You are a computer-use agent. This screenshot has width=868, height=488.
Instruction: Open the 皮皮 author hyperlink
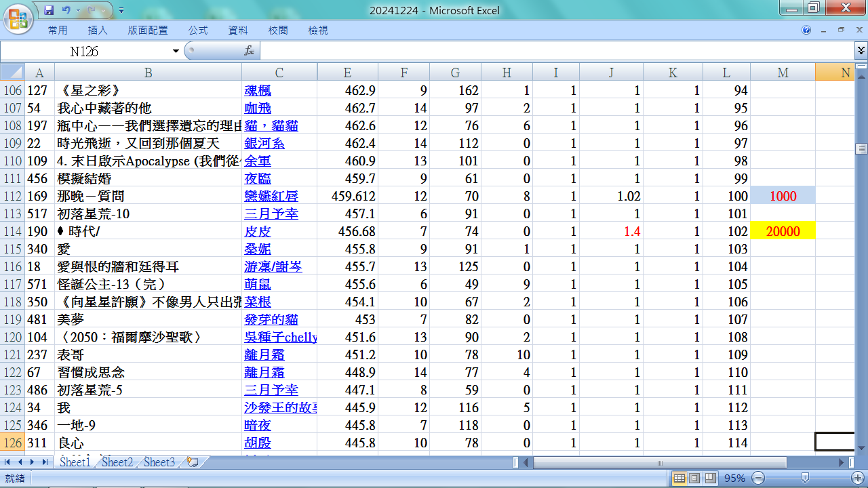coord(258,231)
